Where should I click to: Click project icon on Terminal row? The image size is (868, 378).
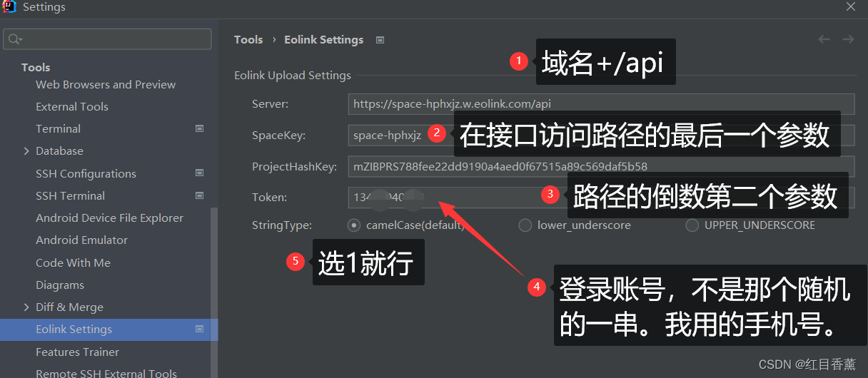(199, 128)
